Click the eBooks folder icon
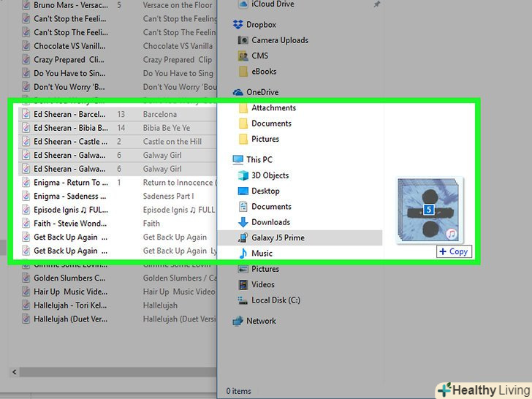Viewport: 532px width, 399px height. click(x=243, y=72)
